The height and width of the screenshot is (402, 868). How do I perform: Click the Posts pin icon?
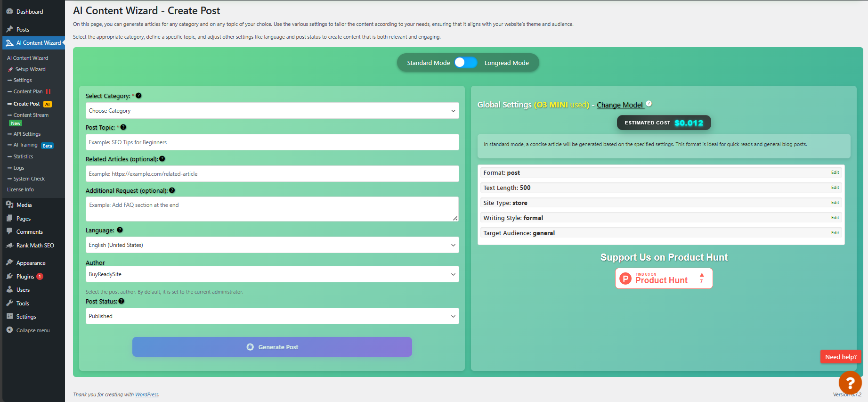pos(9,29)
